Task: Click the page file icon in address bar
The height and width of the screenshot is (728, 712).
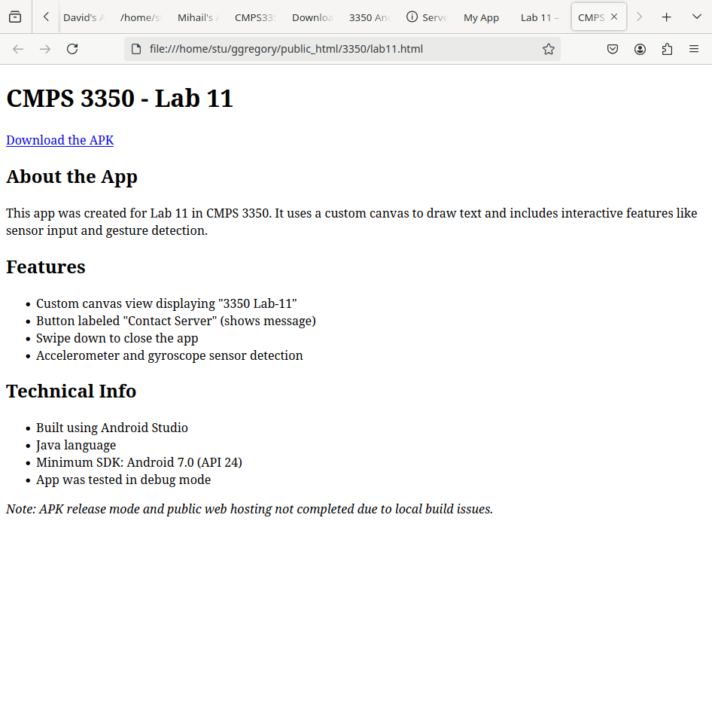Action: (x=136, y=49)
